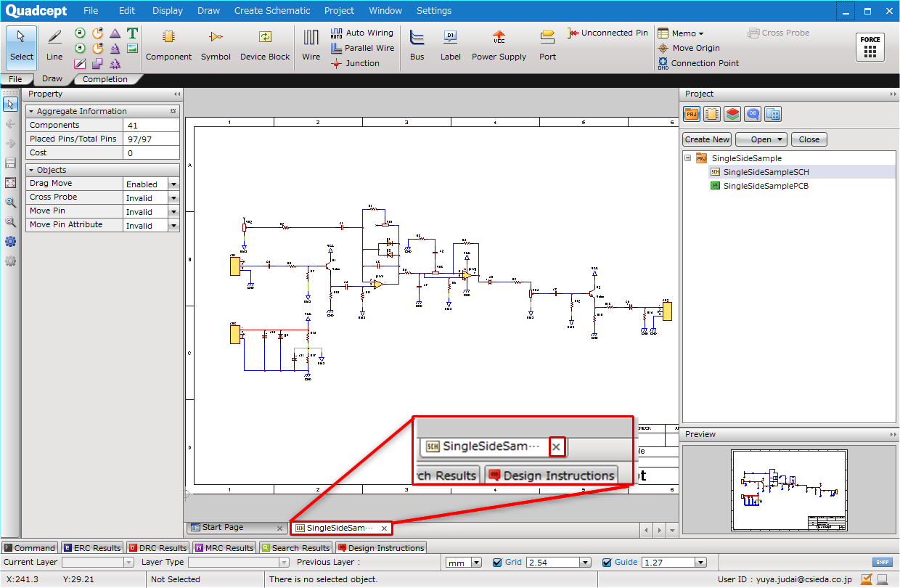Click the Create New button

[707, 139]
